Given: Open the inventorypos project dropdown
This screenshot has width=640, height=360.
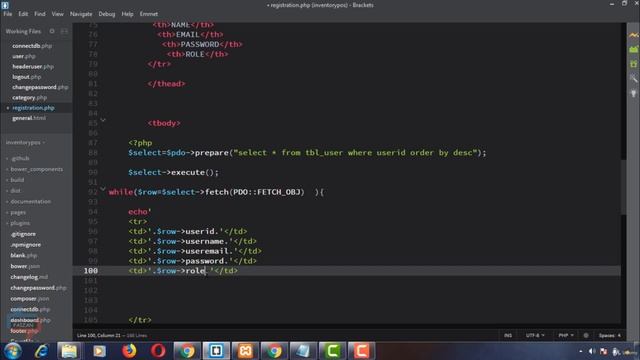Looking at the screenshot, I should click(25, 142).
